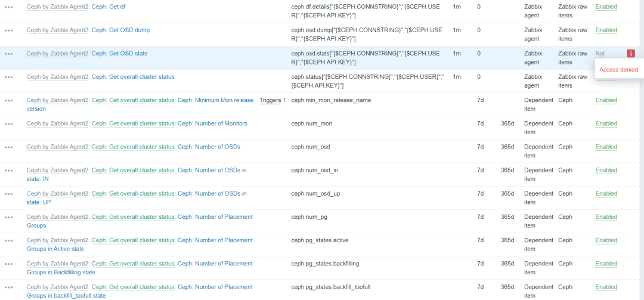Open the three-dot menu for Ceph: Get OSD stats
The width and height of the screenshot is (644, 300).
pyautogui.click(x=8, y=54)
